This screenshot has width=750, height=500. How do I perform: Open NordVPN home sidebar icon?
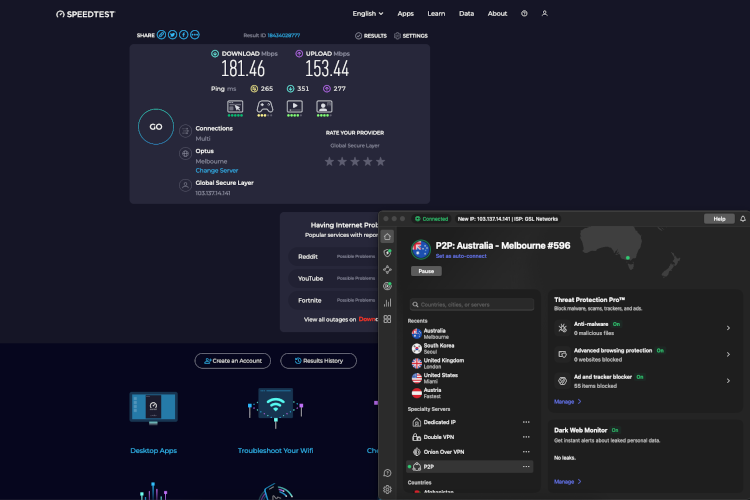(x=387, y=236)
